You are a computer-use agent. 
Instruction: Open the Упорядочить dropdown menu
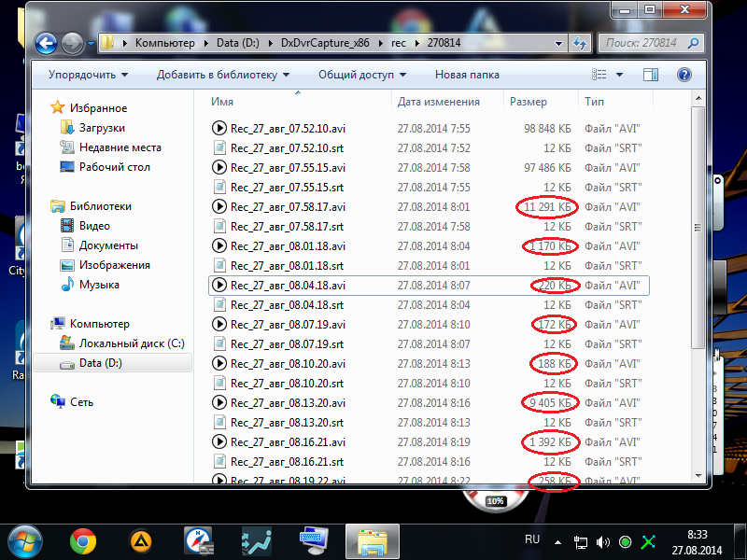(87, 75)
